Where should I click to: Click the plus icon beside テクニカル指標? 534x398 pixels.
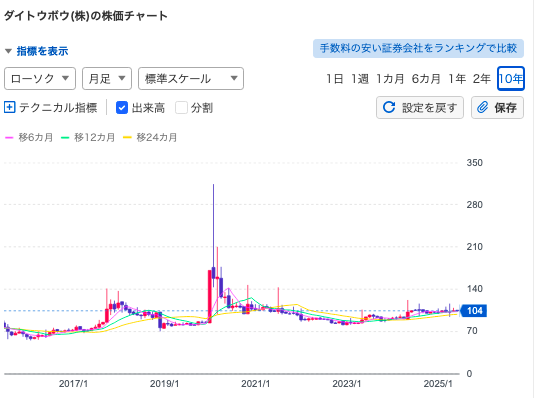click(x=10, y=108)
